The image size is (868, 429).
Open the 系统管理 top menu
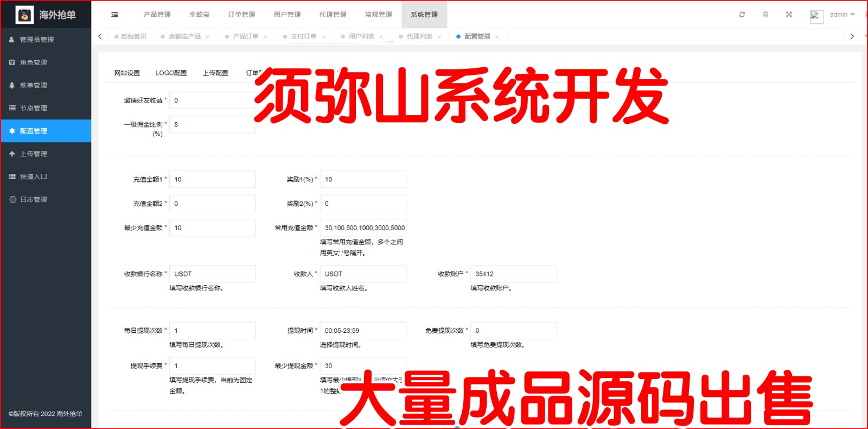click(424, 15)
